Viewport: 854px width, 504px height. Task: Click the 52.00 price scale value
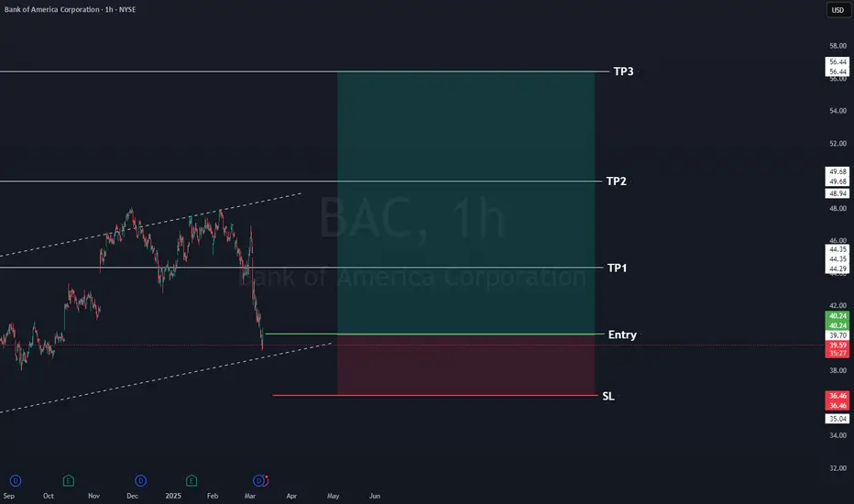pyautogui.click(x=838, y=143)
